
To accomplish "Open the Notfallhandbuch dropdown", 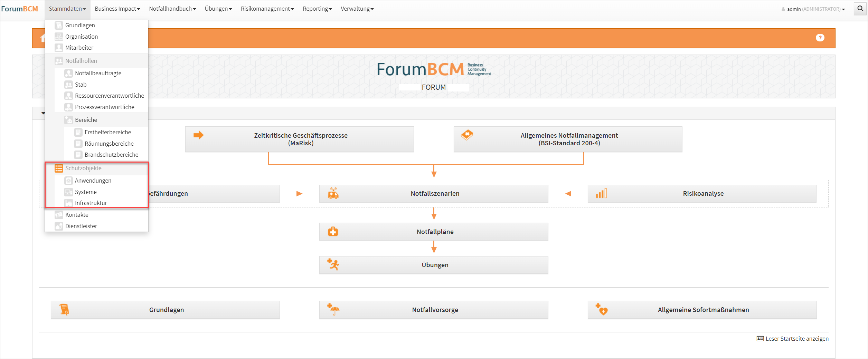I will pos(172,9).
